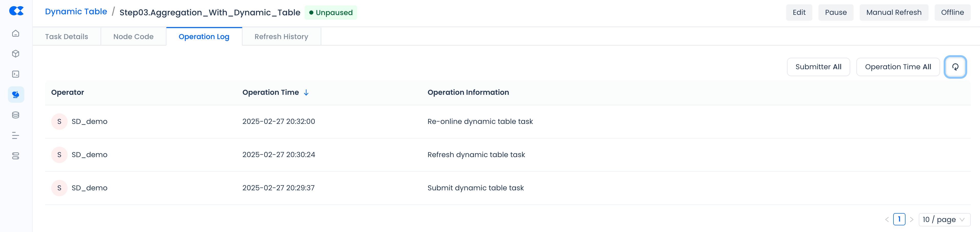The image size is (980, 232).
Task: Expand the 10 / page size dropdown
Action: [944, 219]
